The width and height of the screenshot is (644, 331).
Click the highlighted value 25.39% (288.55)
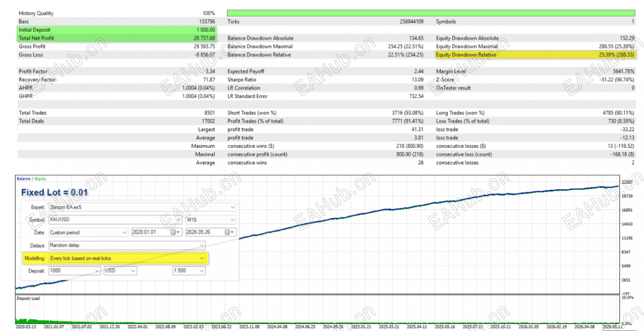617,55
